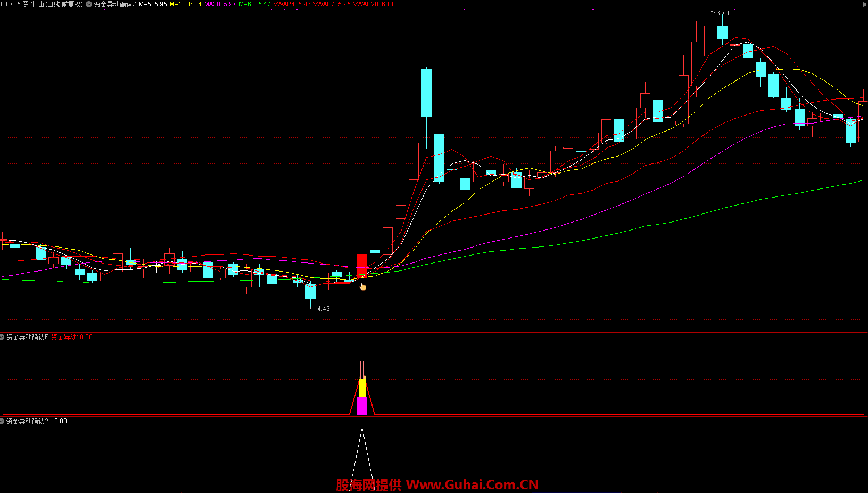This screenshot has width=868, height=493.
Task: Open the 资金异动确认2 sub-chart indicator dropdown arrow
Action: click(2, 421)
